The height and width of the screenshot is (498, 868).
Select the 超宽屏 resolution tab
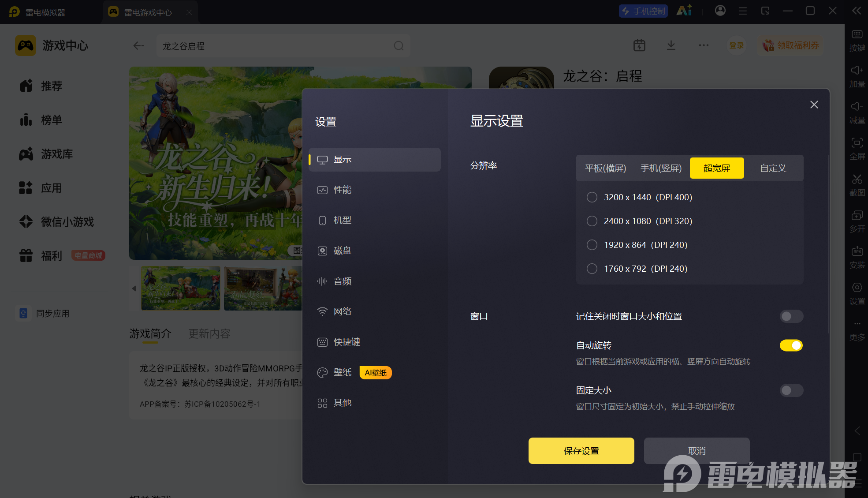[x=717, y=168]
